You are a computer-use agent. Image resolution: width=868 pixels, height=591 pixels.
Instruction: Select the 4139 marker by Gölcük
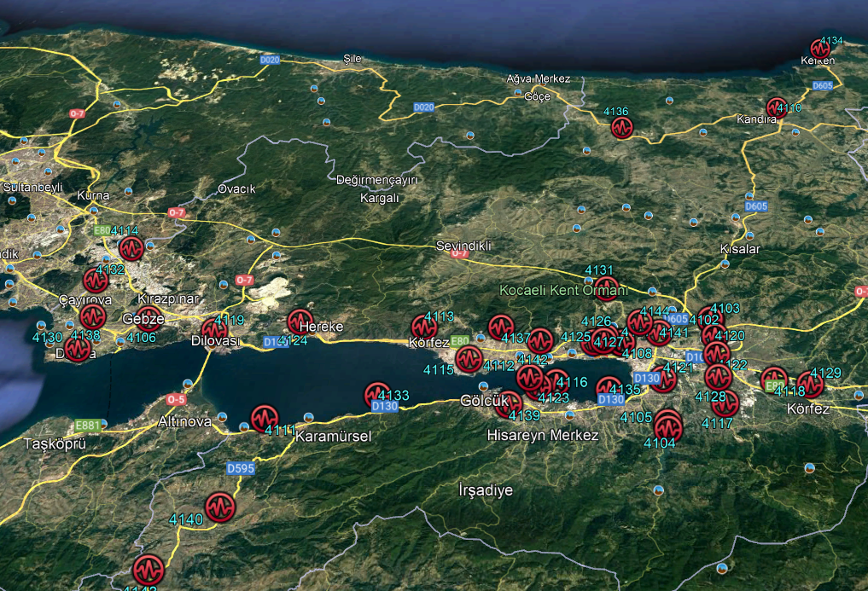[x=509, y=403]
